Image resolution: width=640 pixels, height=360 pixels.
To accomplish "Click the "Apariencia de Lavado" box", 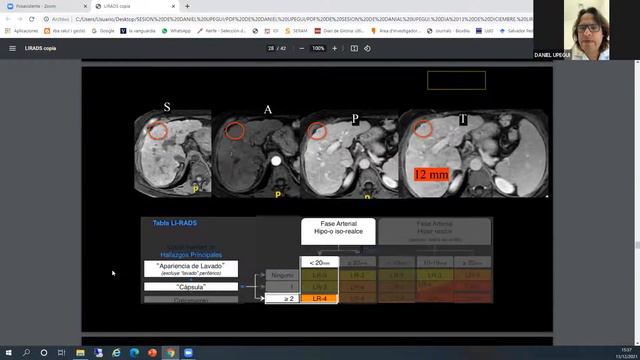I will (191, 269).
